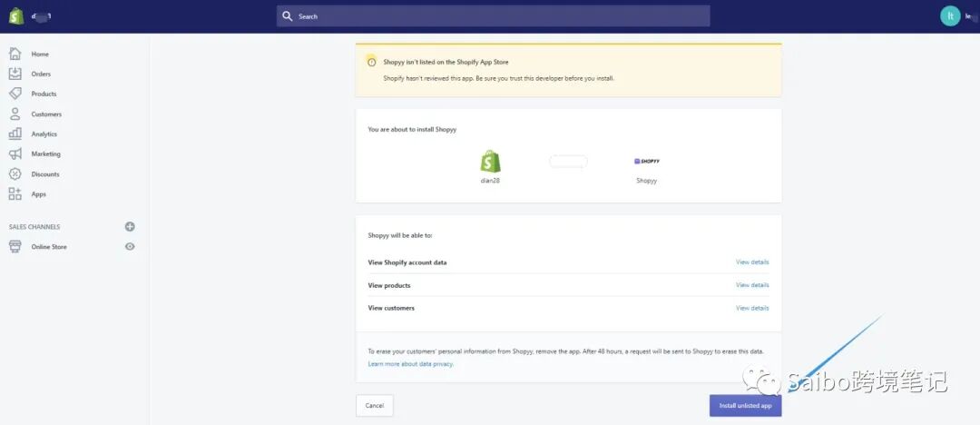
Task: Click the Customers person icon
Action: pyautogui.click(x=15, y=114)
